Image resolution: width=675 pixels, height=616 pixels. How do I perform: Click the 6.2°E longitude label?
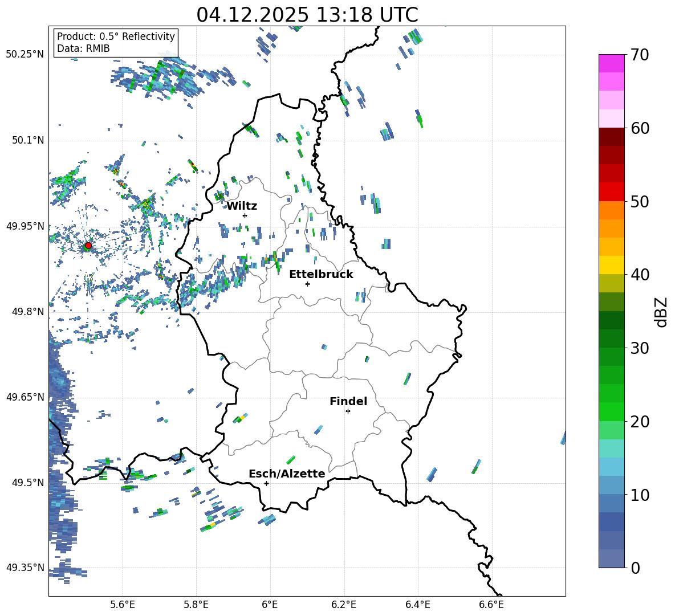click(x=344, y=605)
